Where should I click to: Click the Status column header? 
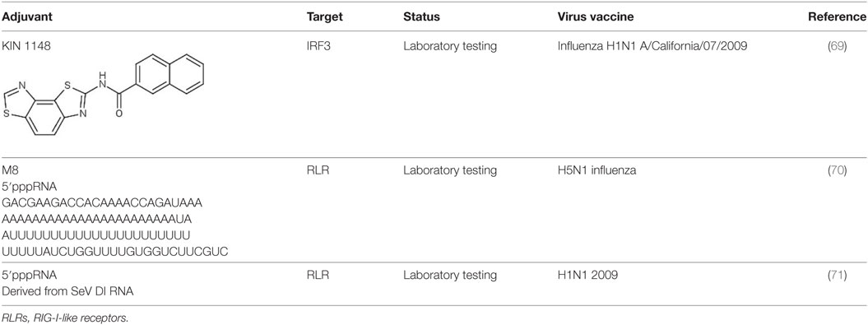[421, 17]
